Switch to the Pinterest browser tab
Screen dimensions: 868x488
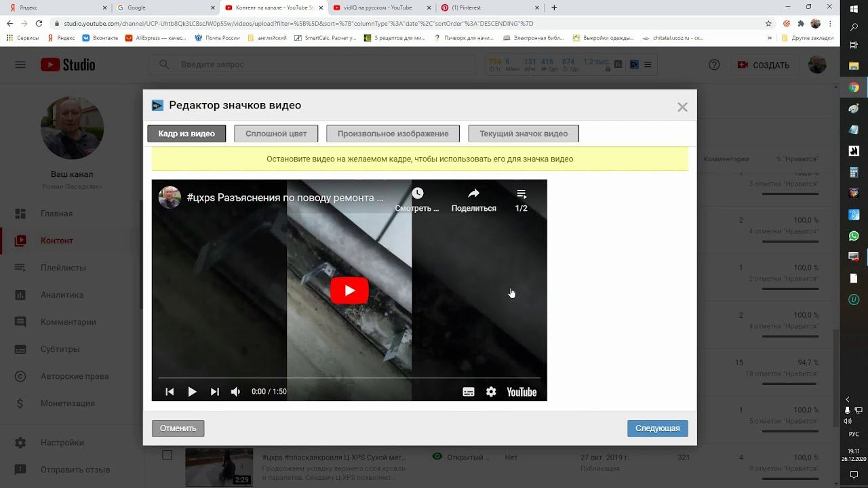point(490,8)
